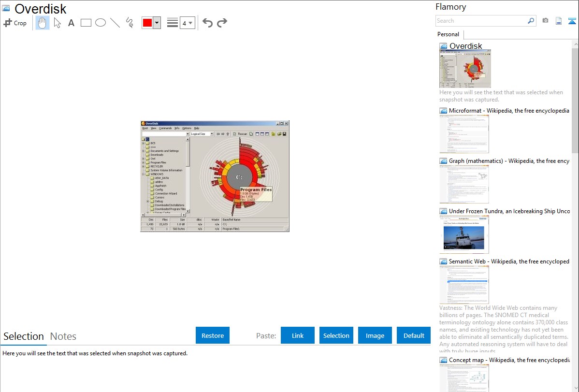Open the Semantic Web snapshot thumbnail
579x392 pixels.
(x=464, y=285)
